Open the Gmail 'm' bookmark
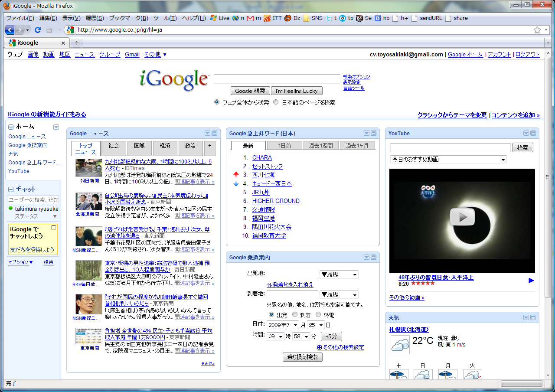 pyautogui.click(x=254, y=18)
